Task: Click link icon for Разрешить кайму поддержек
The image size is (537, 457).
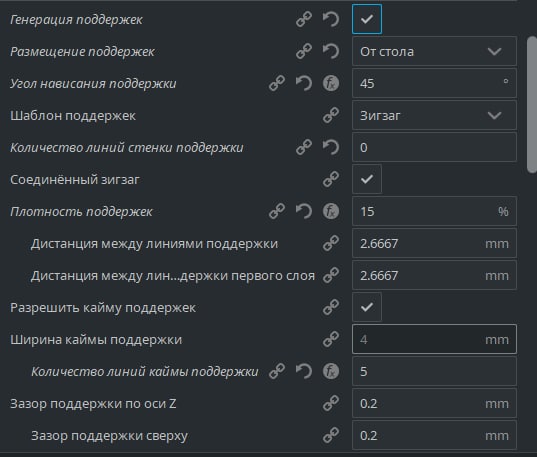Action: (x=331, y=307)
